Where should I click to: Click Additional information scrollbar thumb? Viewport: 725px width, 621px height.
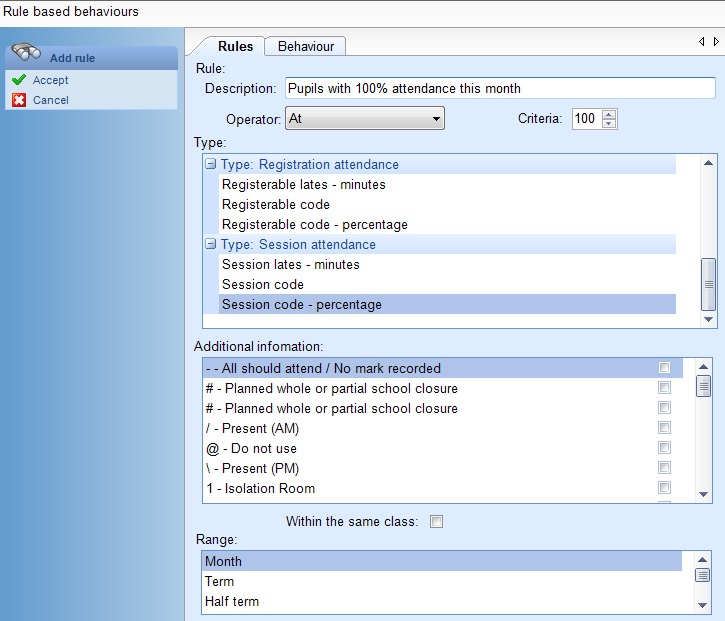coord(703,386)
